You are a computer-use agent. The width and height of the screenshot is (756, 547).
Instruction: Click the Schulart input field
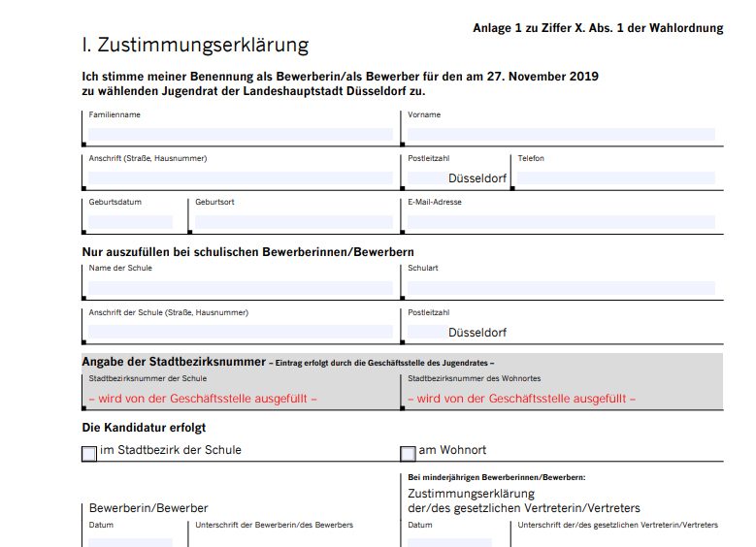(560, 288)
